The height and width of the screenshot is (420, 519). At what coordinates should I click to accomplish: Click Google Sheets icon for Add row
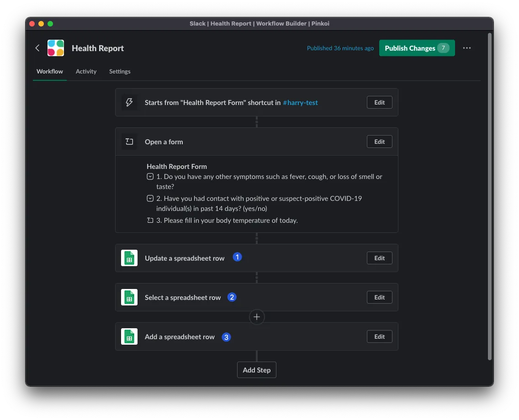click(x=129, y=336)
